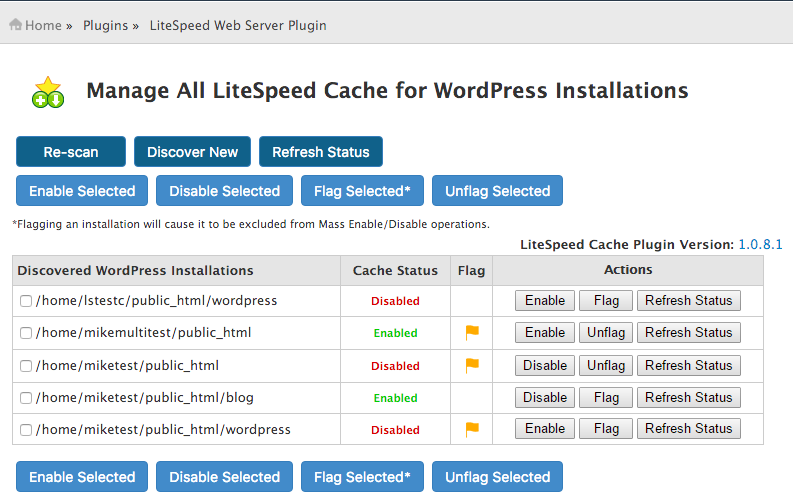The height and width of the screenshot is (497, 793).
Task: Click the flag icon on miketest/public_html/wordpress row
Action: tap(472, 429)
